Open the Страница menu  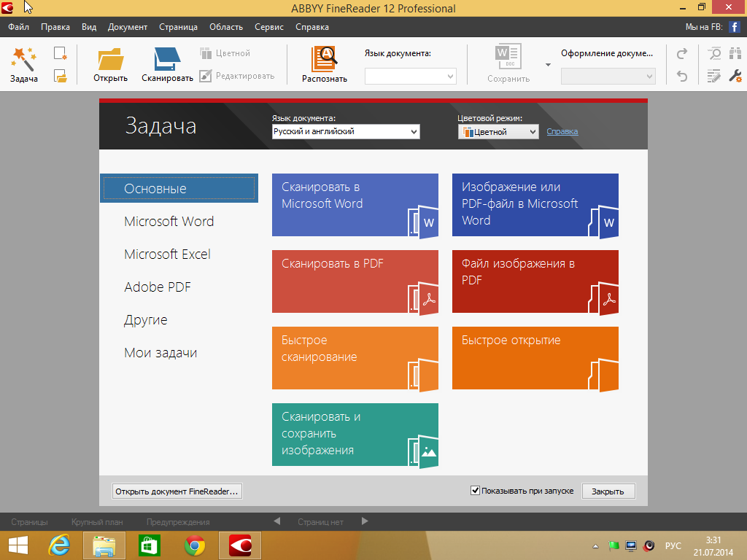click(x=178, y=27)
